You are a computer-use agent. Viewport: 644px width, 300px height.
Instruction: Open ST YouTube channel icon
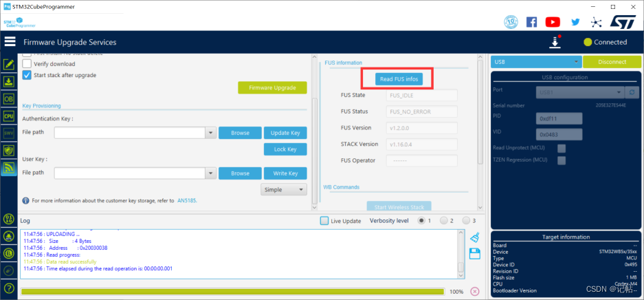pyautogui.click(x=553, y=22)
